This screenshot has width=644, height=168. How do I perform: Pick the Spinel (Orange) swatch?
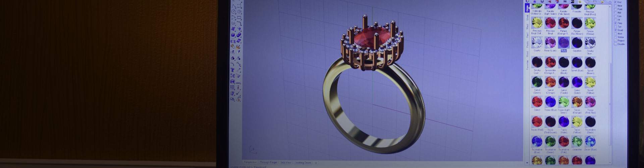[x=550, y=82]
